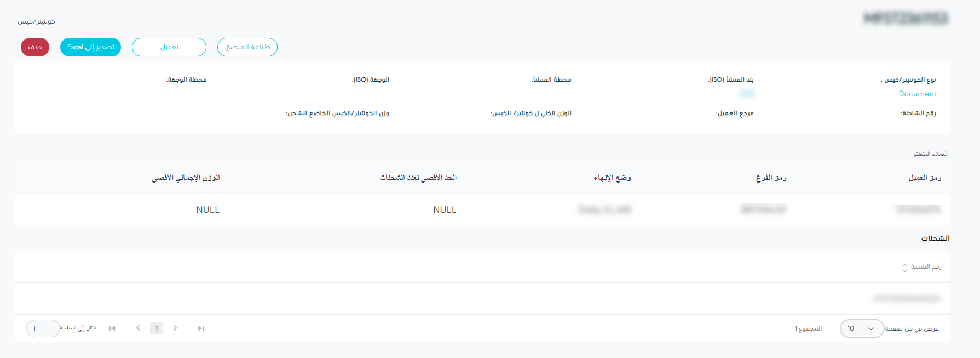Click the right-pointing skip-to-end pagination arrow

(x=201, y=328)
